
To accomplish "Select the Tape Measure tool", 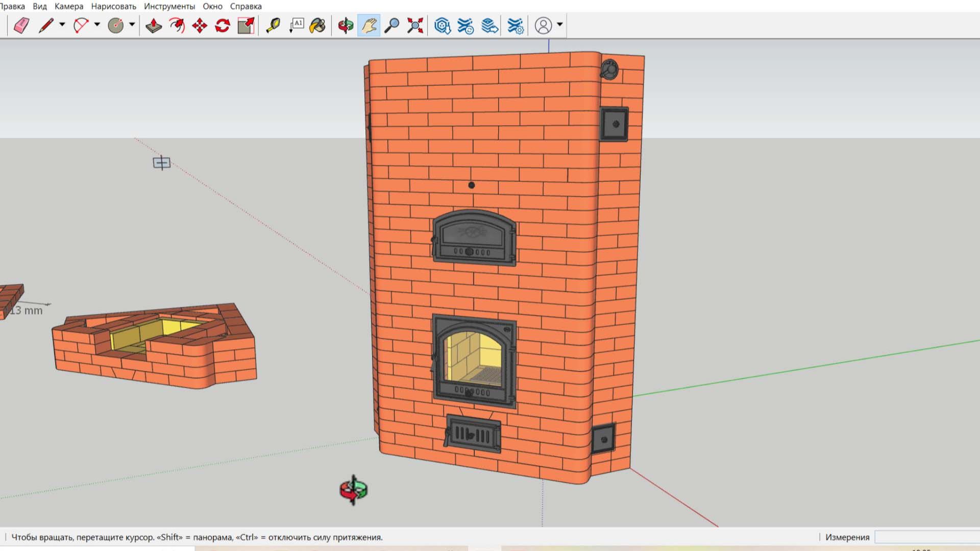I will tap(273, 25).
